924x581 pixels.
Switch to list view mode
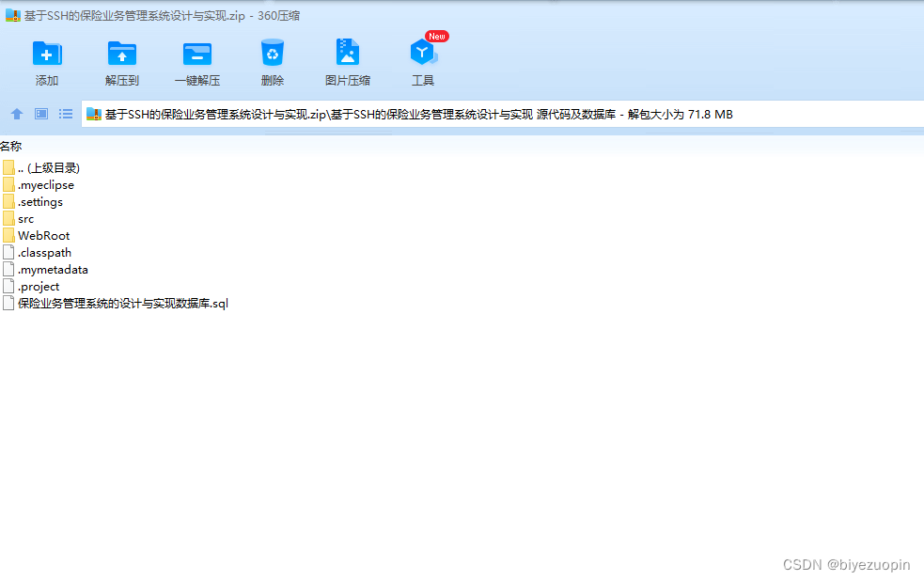point(64,114)
